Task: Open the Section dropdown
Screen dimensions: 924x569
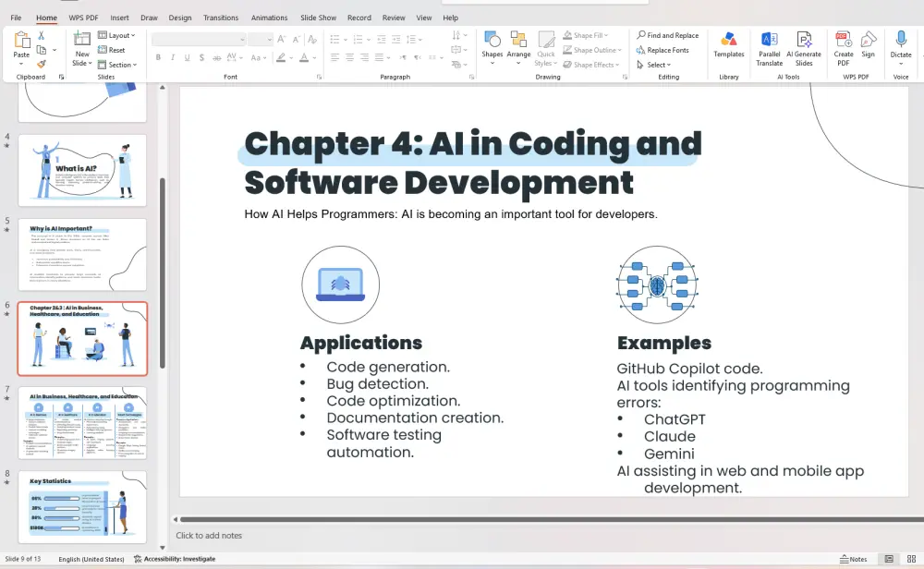Action: [x=117, y=65]
